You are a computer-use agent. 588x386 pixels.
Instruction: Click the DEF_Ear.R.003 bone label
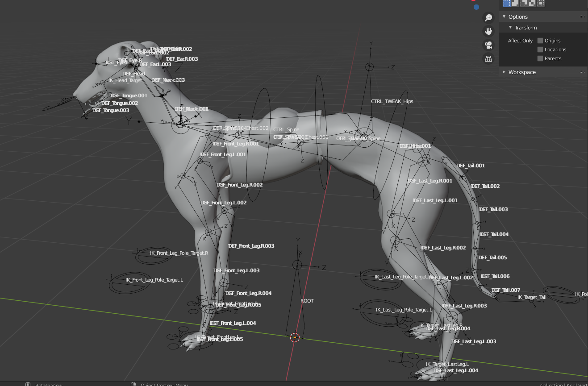[x=182, y=59]
